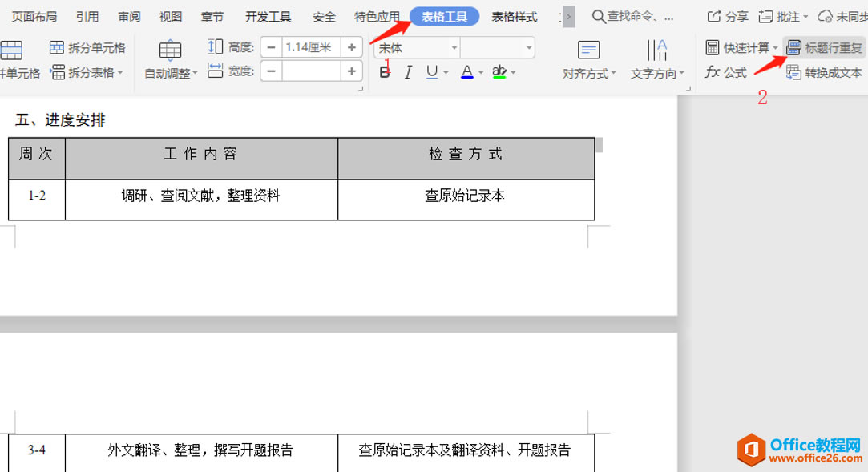The width and height of the screenshot is (868, 472).
Task: Open the Review (审阅) tab
Action: tap(129, 17)
